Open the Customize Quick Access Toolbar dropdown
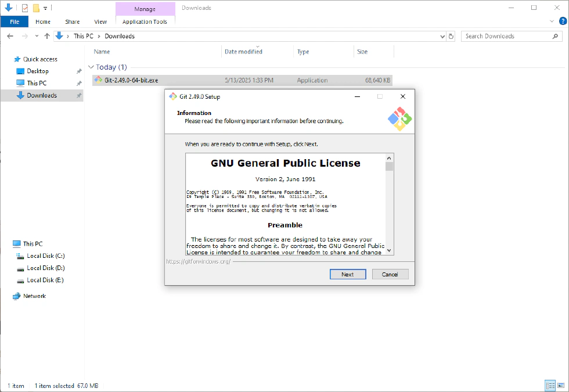Viewport: 569px width, 392px height. [x=45, y=8]
